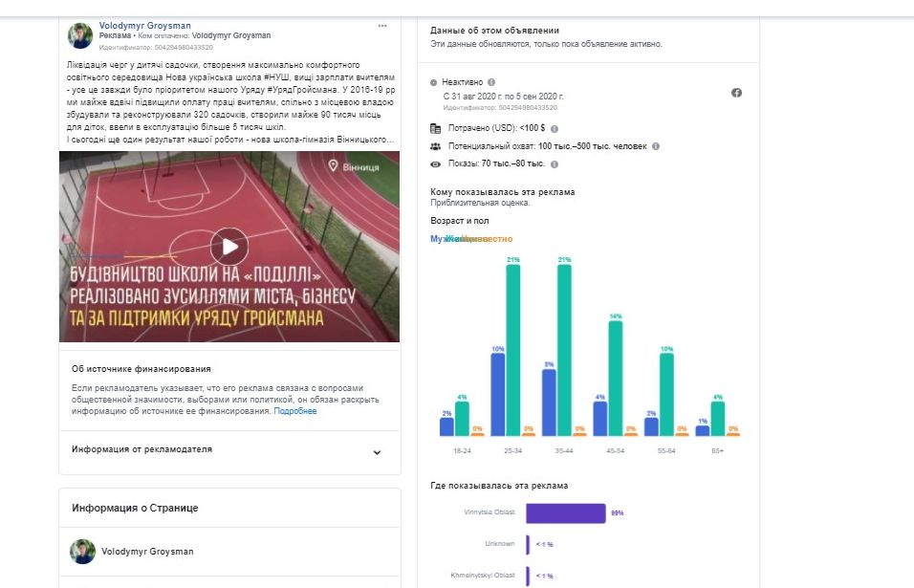Click info icon beside Потрачено (USD)
Screen dimensions: 914x588
[555, 128]
